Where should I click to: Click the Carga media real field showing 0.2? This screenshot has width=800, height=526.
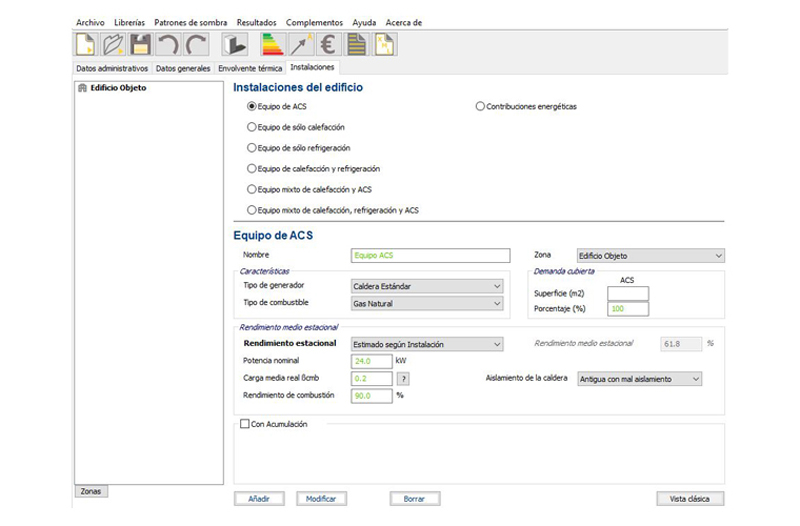372,379
